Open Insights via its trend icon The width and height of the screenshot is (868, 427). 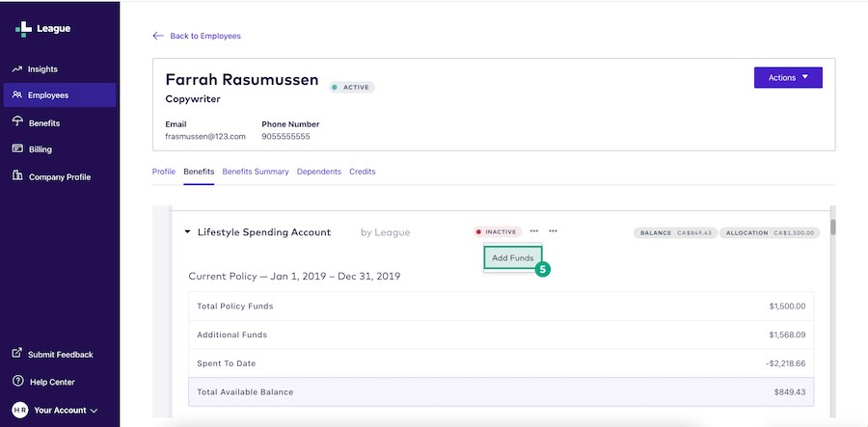(16, 69)
